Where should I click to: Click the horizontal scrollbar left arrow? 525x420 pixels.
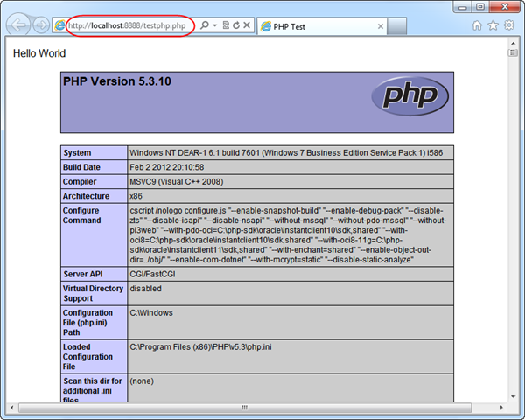12,408
